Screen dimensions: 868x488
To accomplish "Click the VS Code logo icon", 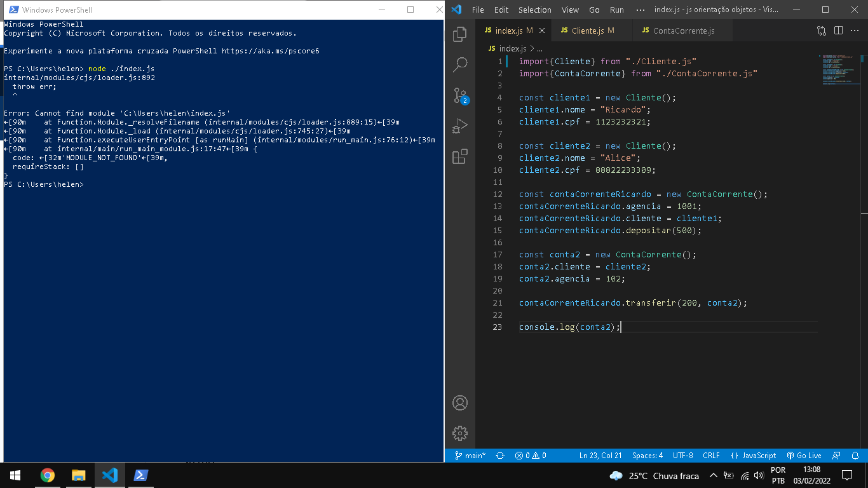I will [x=456, y=10].
